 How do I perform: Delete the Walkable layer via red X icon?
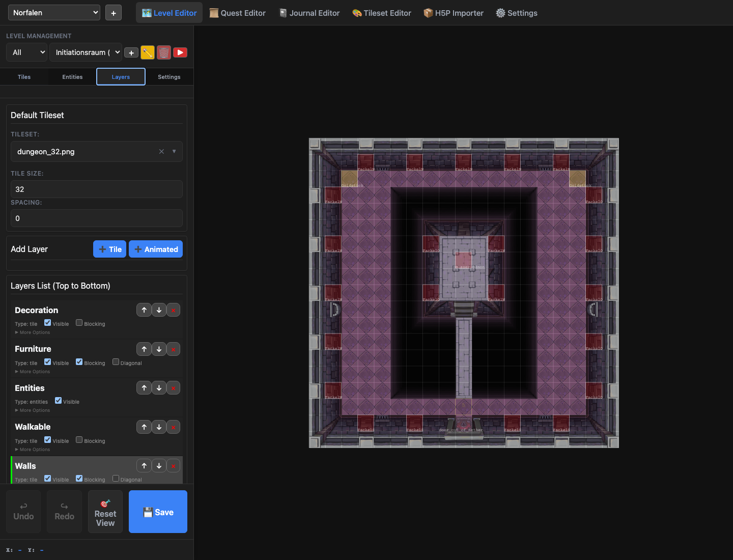(x=173, y=427)
